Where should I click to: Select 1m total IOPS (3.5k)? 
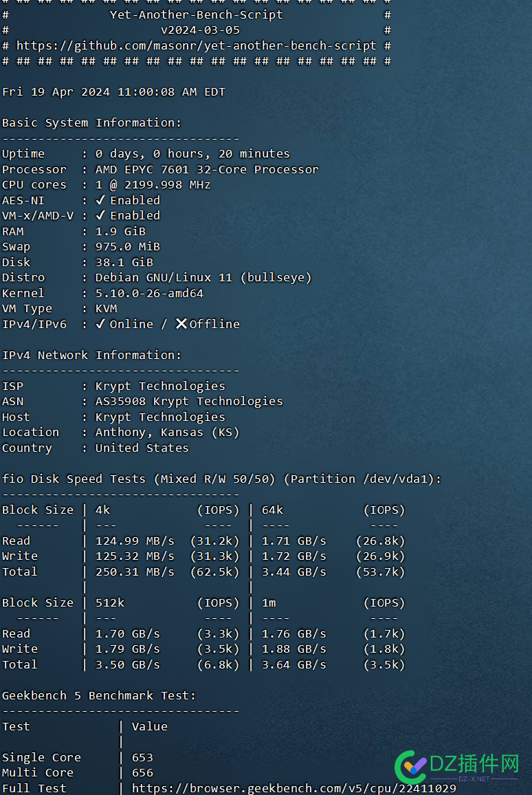point(384,665)
